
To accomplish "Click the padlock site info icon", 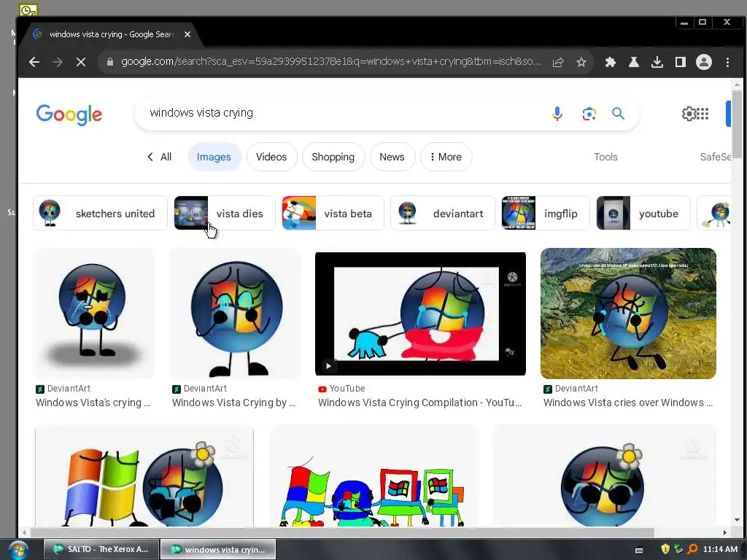I will pos(110,62).
